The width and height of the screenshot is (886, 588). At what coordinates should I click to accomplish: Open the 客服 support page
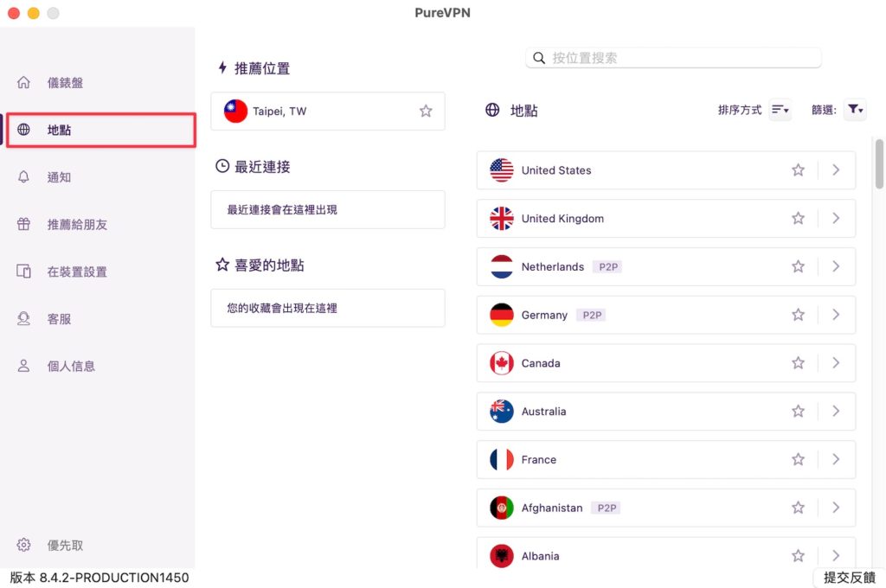click(59, 319)
